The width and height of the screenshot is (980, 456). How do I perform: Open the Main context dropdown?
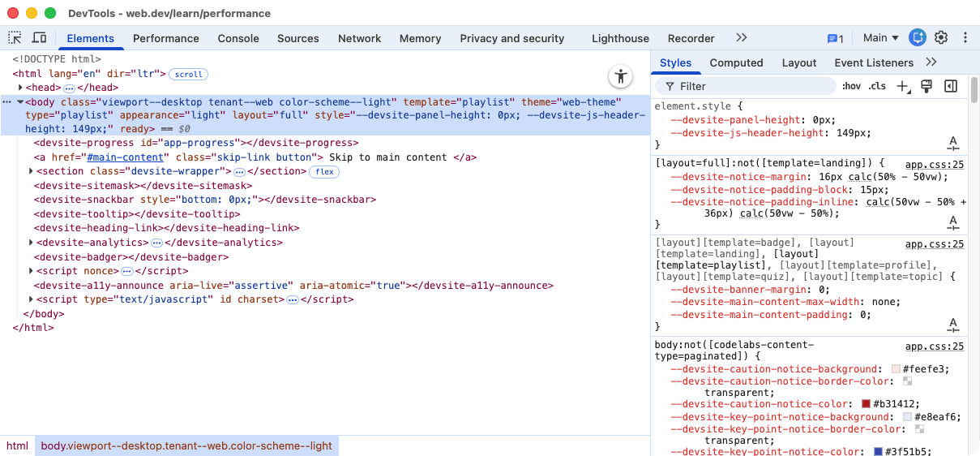pos(881,37)
